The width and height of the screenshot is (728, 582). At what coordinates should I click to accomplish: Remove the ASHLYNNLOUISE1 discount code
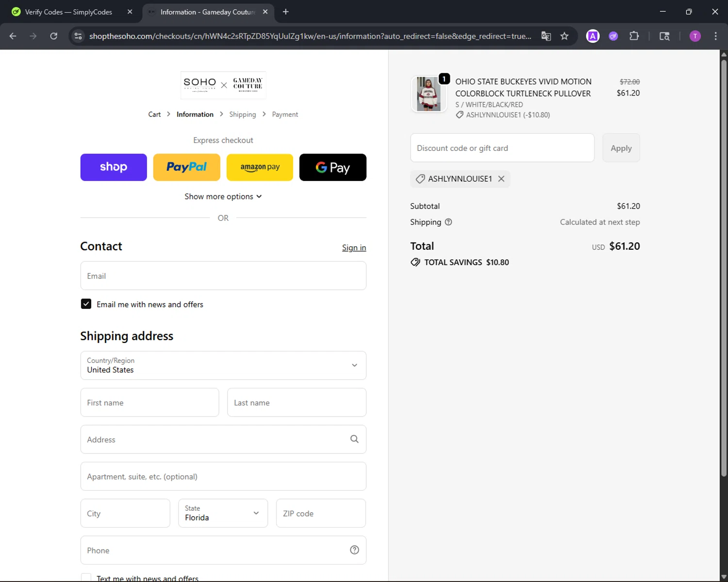(x=501, y=178)
